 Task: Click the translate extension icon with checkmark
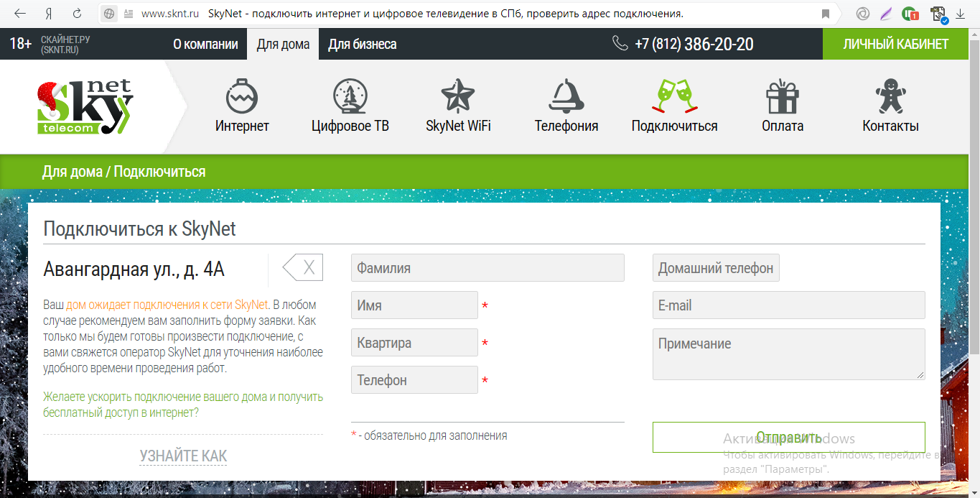[938, 14]
